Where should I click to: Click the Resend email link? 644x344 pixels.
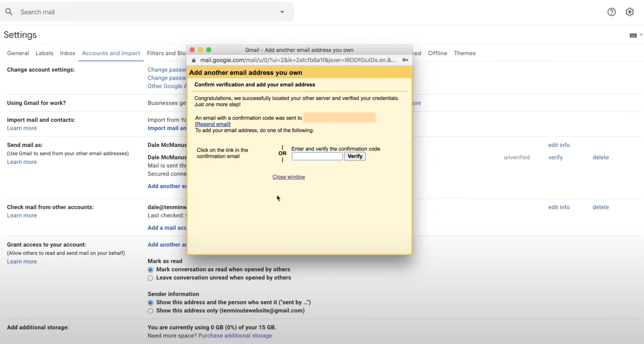tap(213, 124)
